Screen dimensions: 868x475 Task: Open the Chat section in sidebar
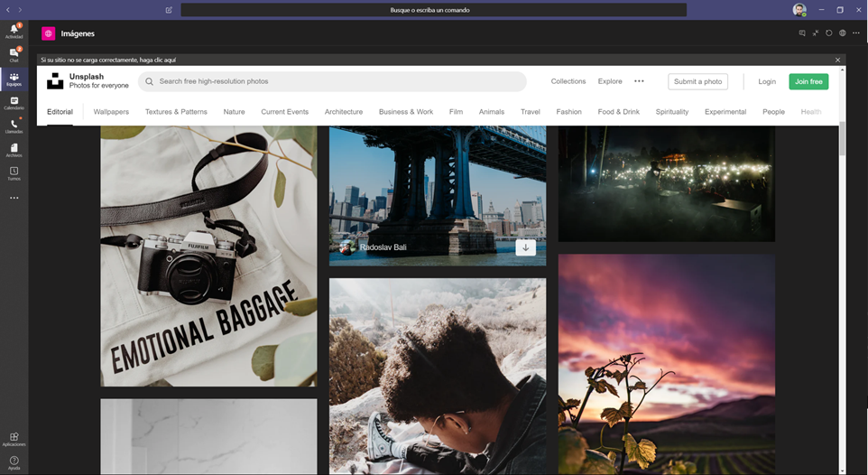click(14, 54)
